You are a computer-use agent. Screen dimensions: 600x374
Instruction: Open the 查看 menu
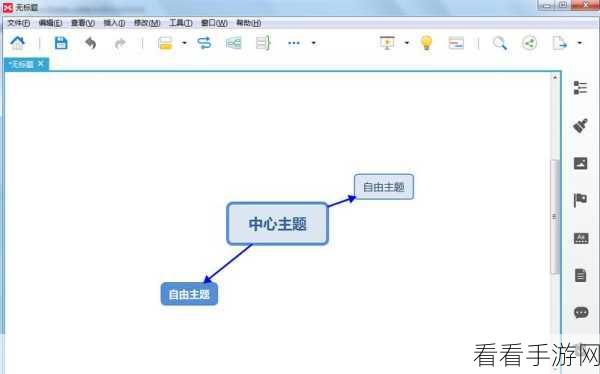tap(83, 23)
